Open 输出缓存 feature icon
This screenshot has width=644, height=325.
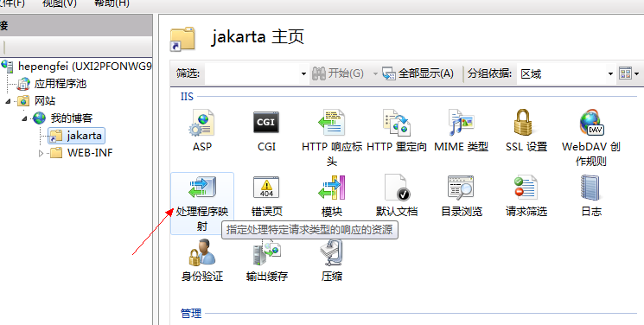(266, 252)
